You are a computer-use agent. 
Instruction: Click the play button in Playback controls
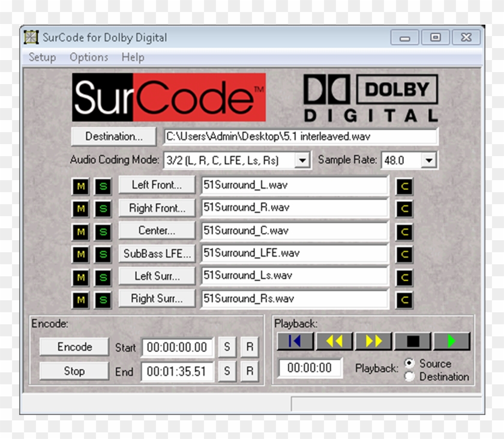[452, 340]
